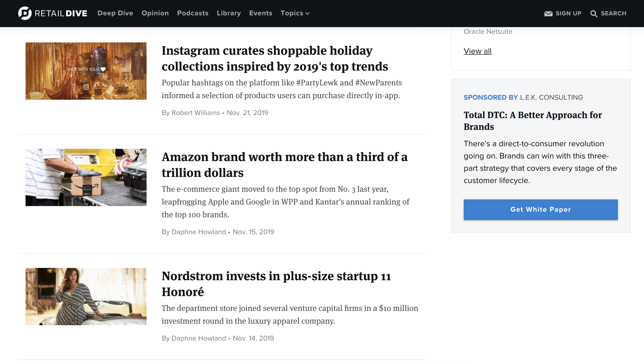Click SPONSORED BY L.E.K. CONSULTING label
The height and width of the screenshot is (362, 644).
523,97
